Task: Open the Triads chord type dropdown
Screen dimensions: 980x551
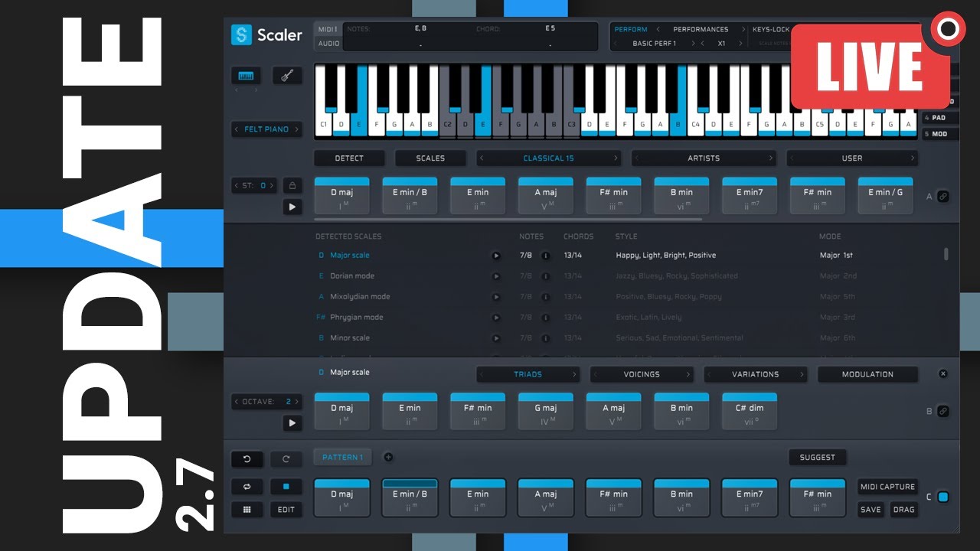Action: point(528,374)
